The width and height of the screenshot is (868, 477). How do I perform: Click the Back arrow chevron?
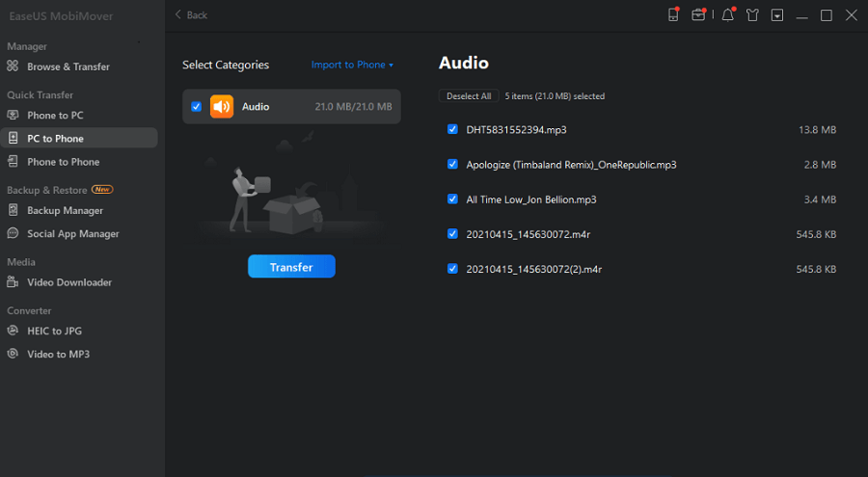click(177, 15)
